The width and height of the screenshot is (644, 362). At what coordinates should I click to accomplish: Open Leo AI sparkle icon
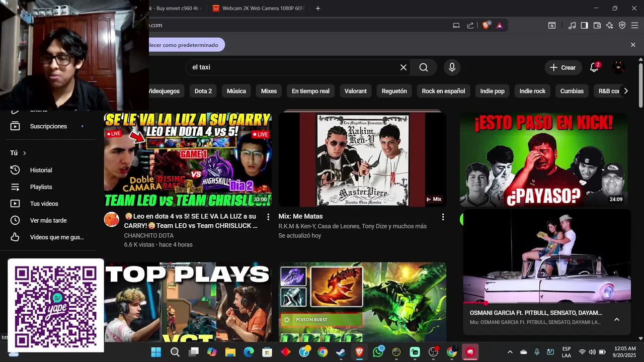click(x=610, y=25)
